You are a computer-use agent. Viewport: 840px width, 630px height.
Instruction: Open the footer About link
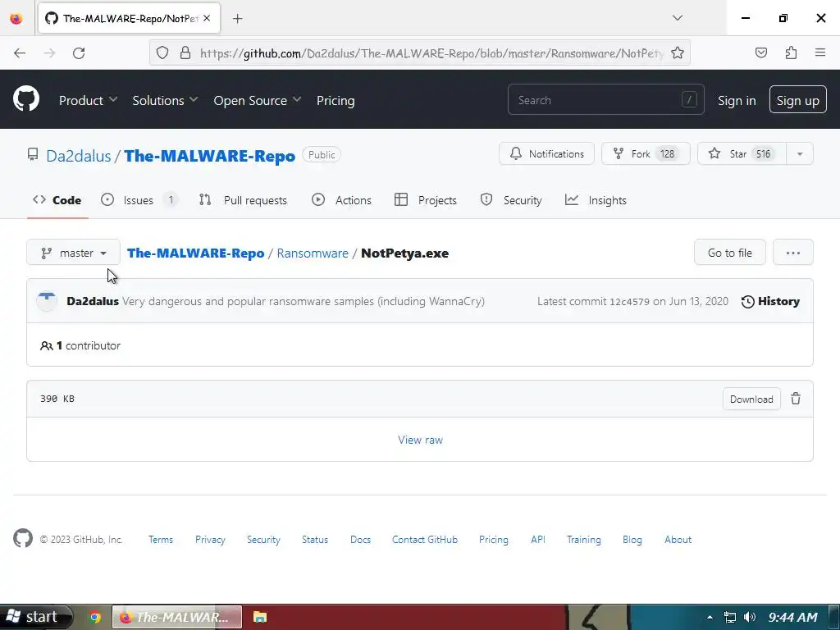coord(678,540)
